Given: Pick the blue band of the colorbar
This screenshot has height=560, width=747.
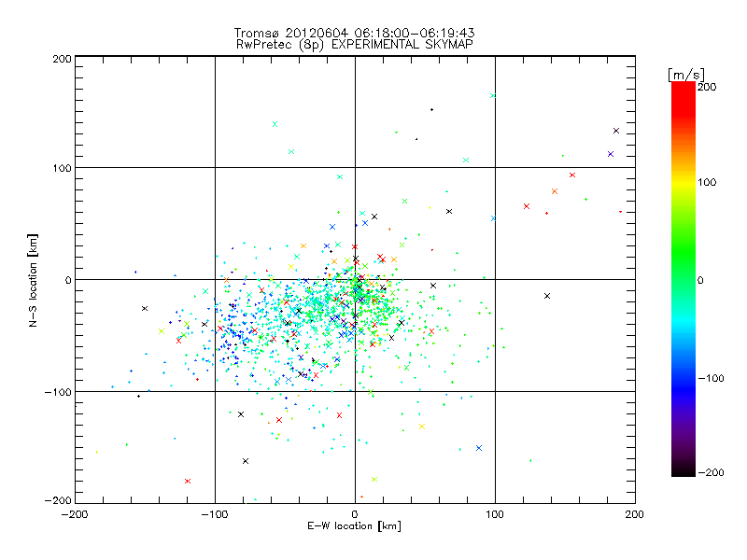Looking at the screenshot, I should coord(684,388).
